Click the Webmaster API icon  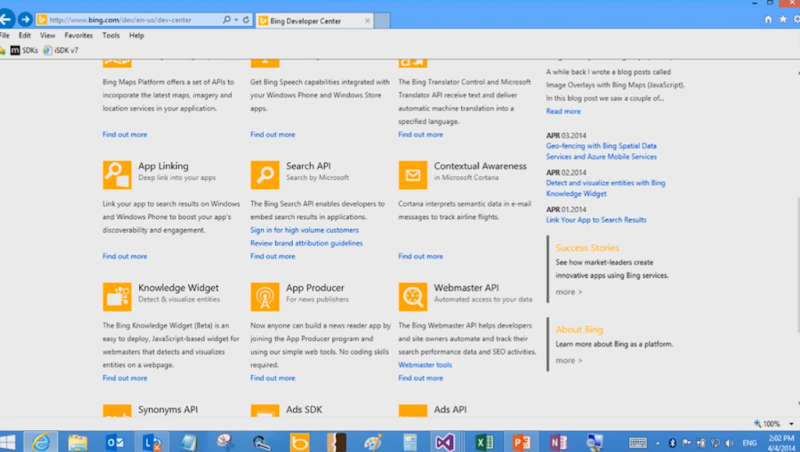pyautogui.click(x=413, y=297)
